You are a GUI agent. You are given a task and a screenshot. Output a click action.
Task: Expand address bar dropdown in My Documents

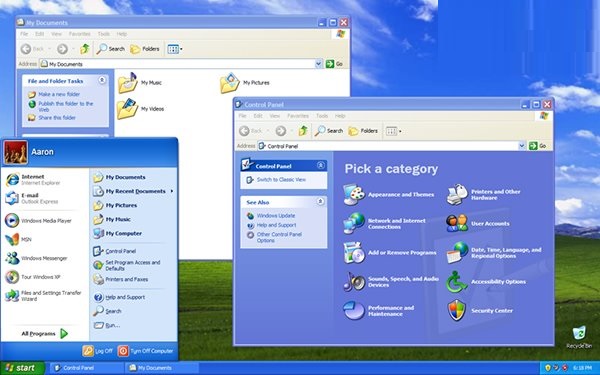[318, 64]
